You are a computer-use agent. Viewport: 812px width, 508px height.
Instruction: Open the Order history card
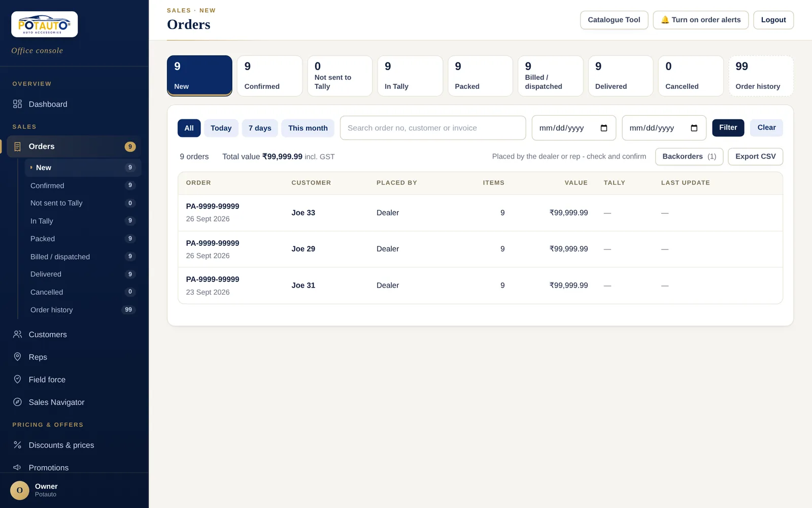pyautogui.click(x=761, y=76)
